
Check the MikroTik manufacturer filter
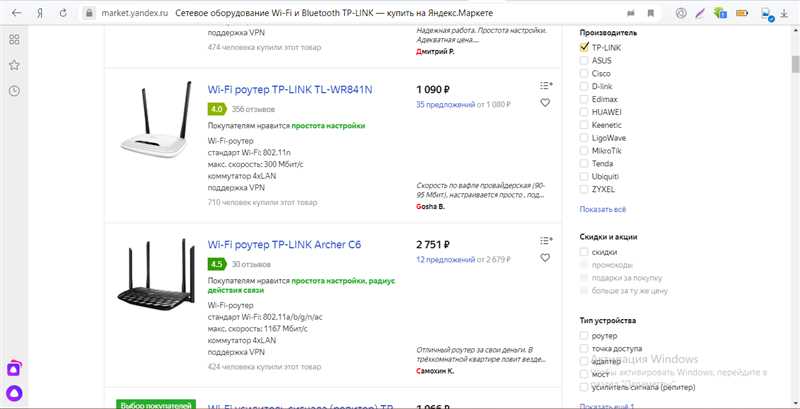[x=584, y=151]
